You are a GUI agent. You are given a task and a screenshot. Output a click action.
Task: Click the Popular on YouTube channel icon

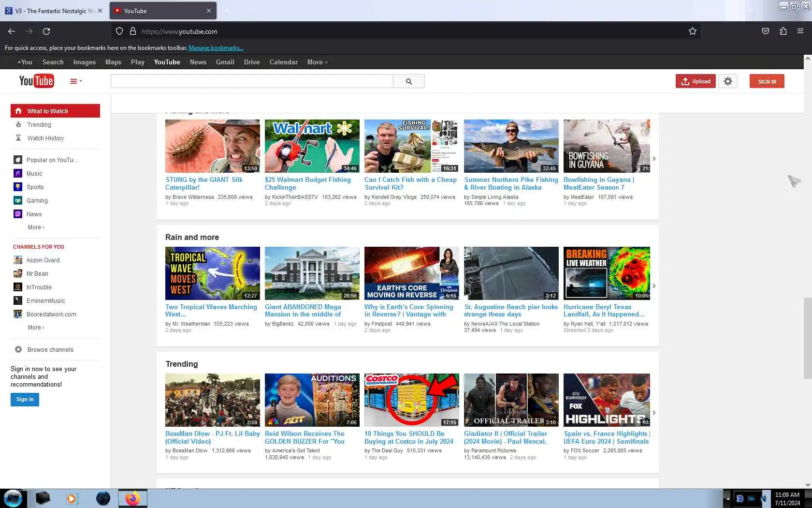coord(18,160)
